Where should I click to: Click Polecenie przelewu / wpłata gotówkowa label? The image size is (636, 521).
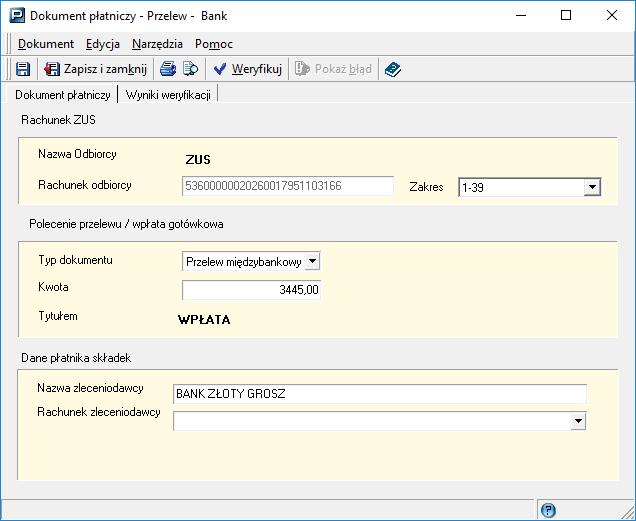(x=126, y=224)
